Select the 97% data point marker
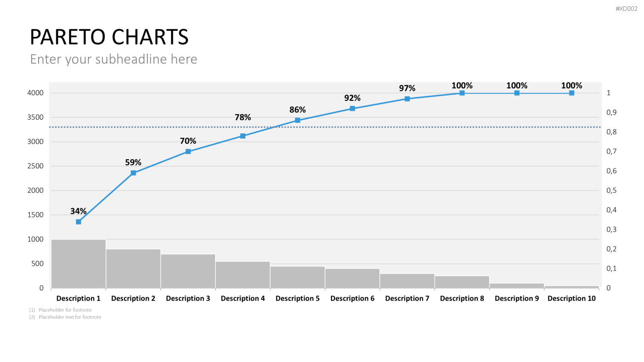This screenshot has width=644, height=362. (407, 99)
